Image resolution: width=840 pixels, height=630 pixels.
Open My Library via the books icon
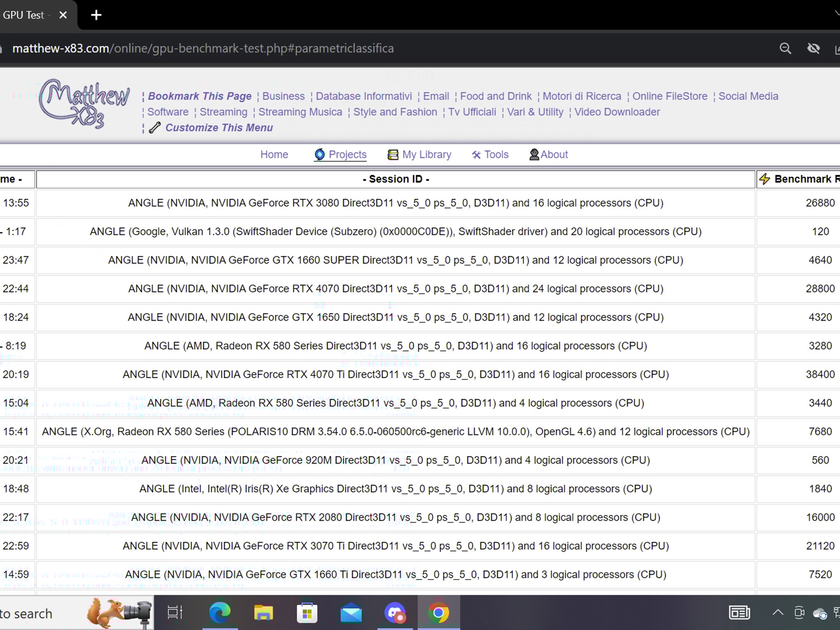[392, 155]
